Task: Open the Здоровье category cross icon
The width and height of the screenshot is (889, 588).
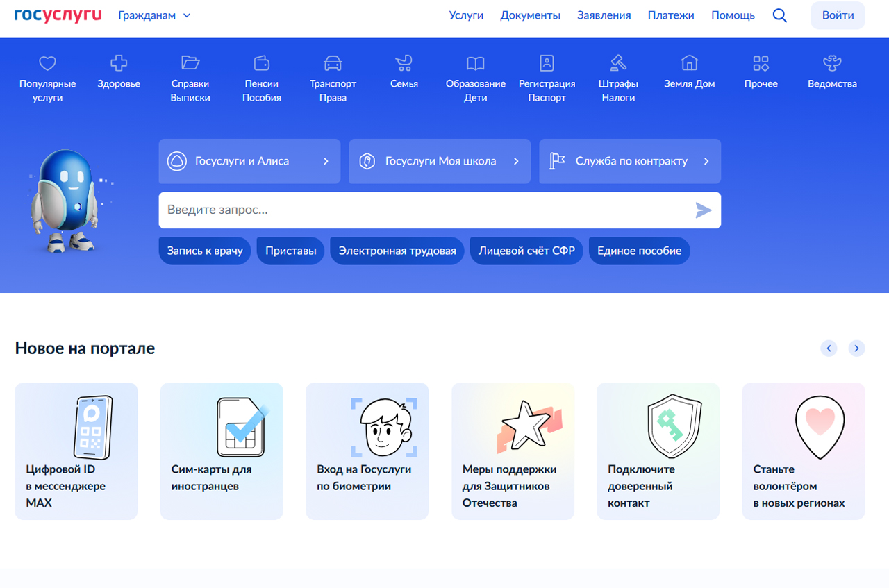Action: tap(119, 64)
